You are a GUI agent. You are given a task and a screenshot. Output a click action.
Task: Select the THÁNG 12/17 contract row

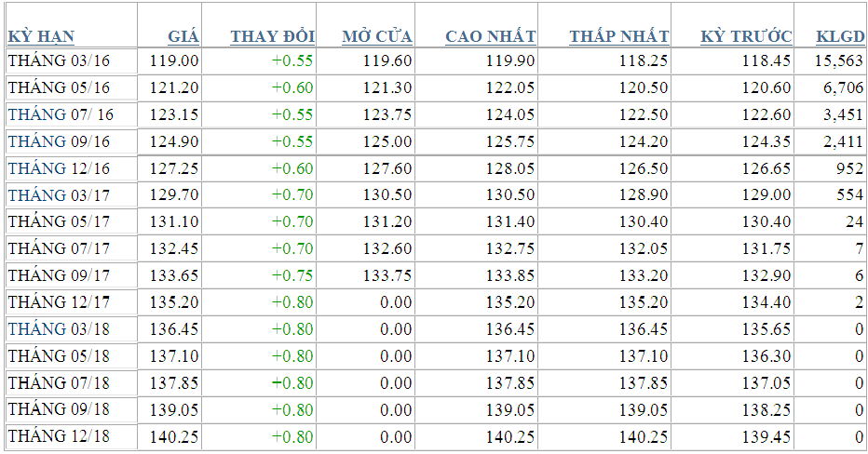pyautogui.click(x=59, y=302)
